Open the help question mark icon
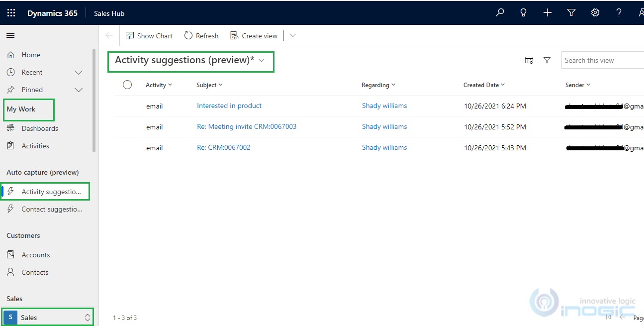This screenshot has width=644, height=326. pos(619,13)
